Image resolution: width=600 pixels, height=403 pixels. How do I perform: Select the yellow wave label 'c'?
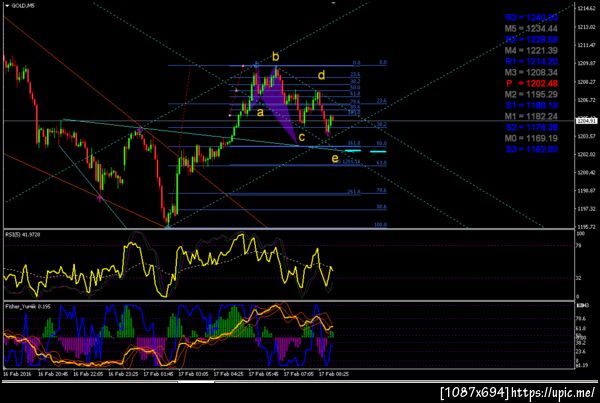point(302,136)
